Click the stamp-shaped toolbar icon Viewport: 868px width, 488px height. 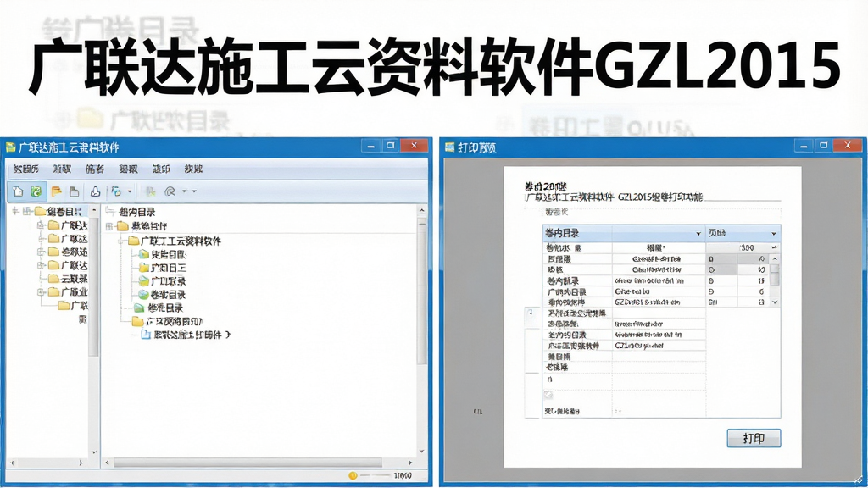tap(95, 191)
